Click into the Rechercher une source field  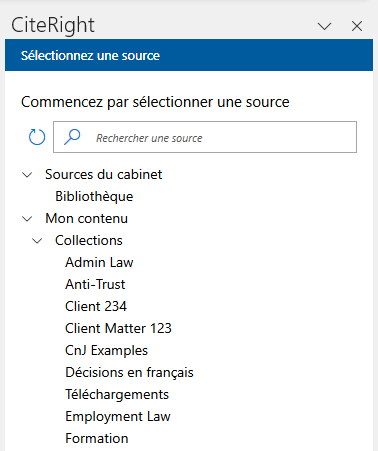click(205, 137)
